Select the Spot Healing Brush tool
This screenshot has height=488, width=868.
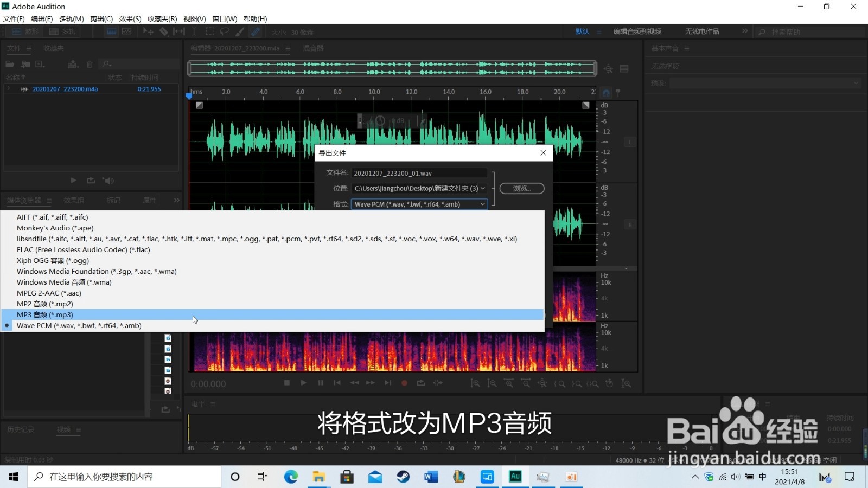point(255,32)
